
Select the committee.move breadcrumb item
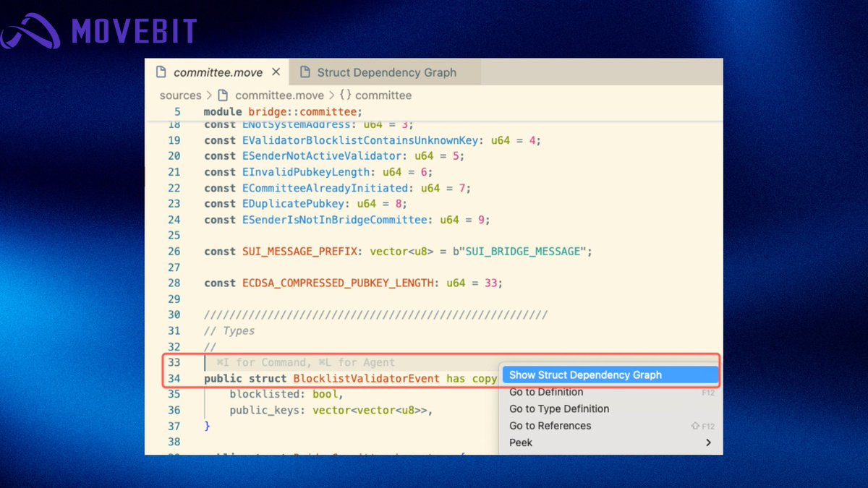point(279,95)
